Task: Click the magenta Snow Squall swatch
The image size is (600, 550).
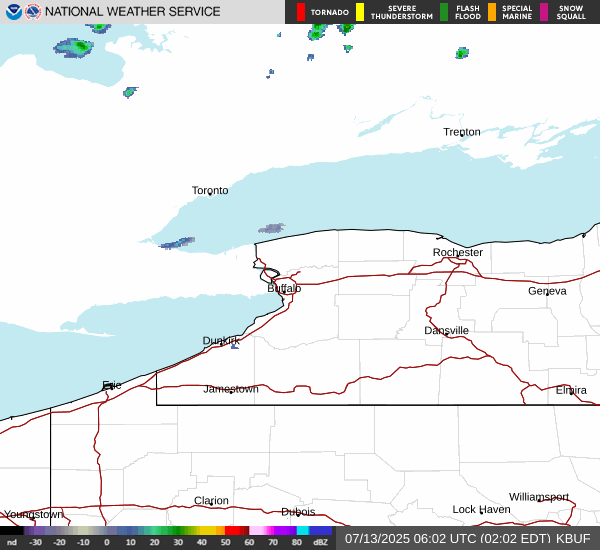Action: (544, 12)
